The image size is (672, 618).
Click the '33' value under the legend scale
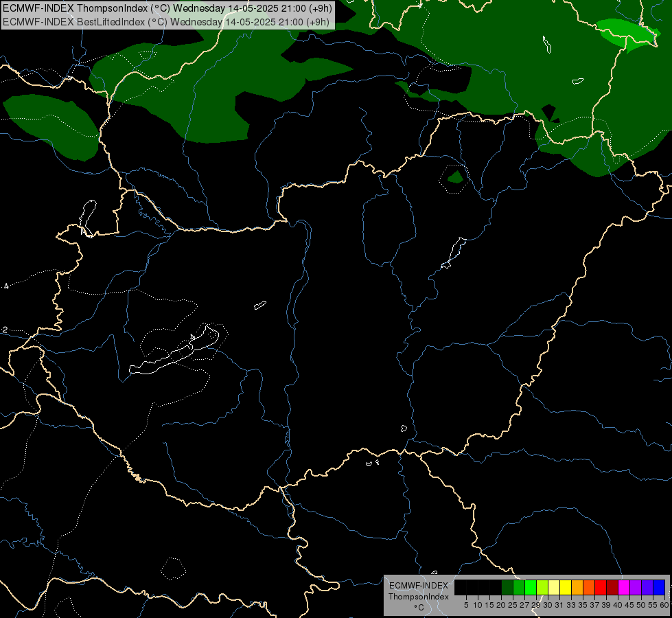pos(571,605)
